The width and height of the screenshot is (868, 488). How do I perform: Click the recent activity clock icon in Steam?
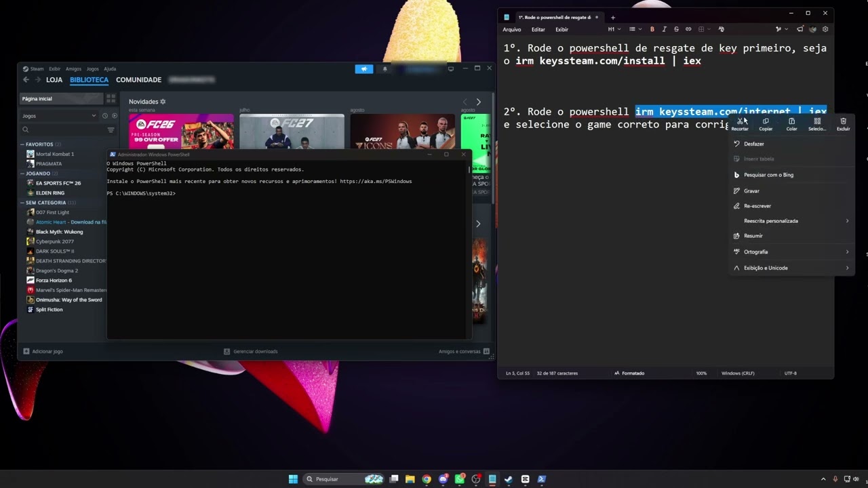[x=105, y=116]
